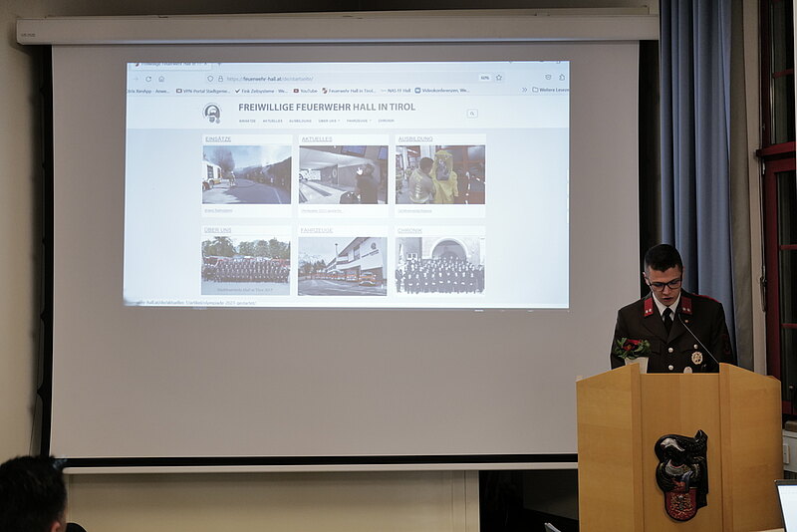Open the Ausbildung yellow hazmat suit thumbnail
This screenshot has width=797, height=532.
[x=440, y=174]
